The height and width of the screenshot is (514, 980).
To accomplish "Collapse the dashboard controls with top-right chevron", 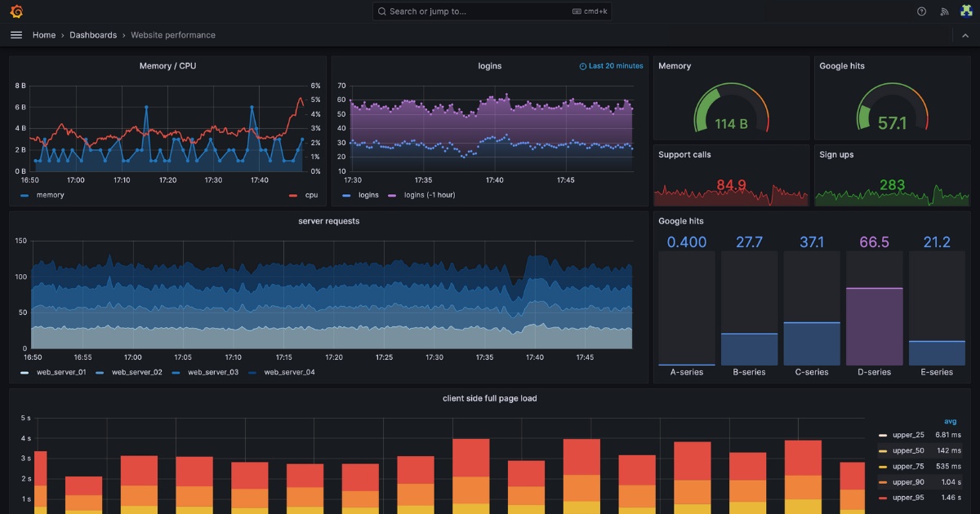I will (x=964, y=34).
